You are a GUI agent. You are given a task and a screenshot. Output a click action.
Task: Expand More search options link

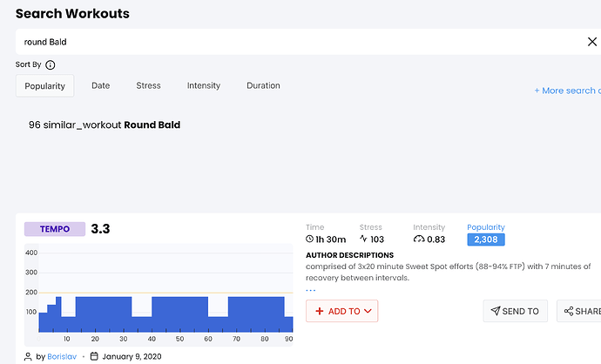point(566,91)
